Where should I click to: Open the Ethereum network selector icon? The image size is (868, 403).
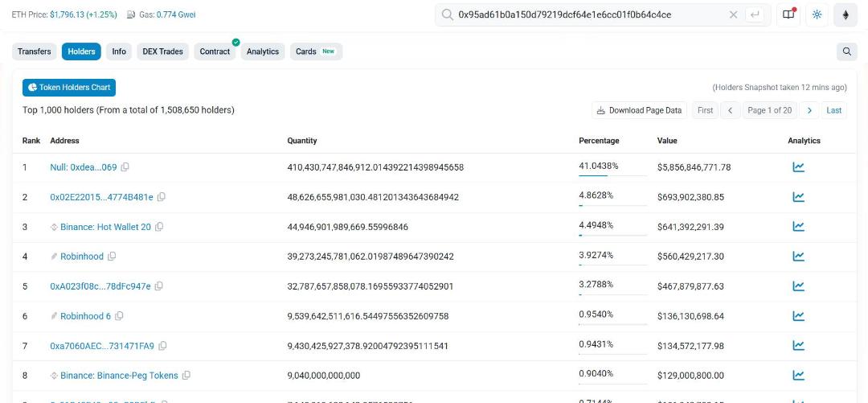pos(845,15)
